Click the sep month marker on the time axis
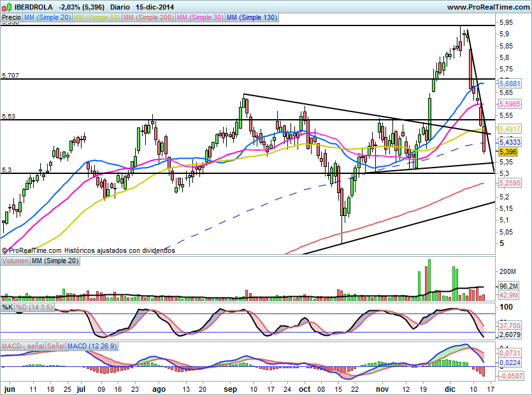532x395 pixels. [x=231, y=389]
